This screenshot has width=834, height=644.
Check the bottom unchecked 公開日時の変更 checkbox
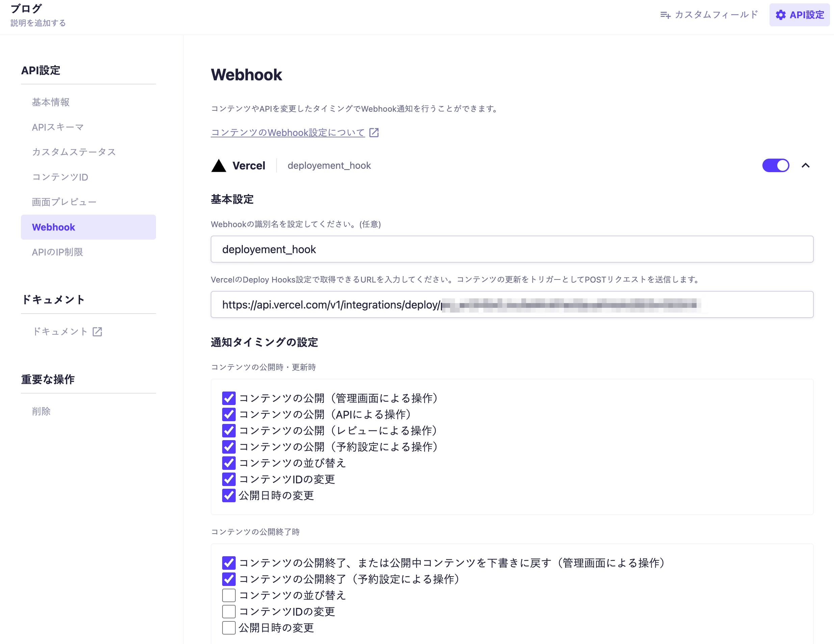click(x=229, y=627)
